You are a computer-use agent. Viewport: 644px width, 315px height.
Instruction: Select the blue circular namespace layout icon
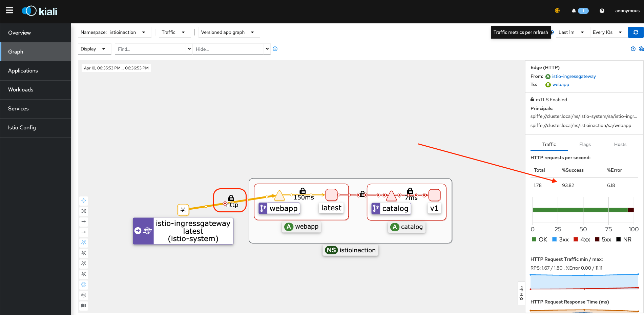pos(84,285)
